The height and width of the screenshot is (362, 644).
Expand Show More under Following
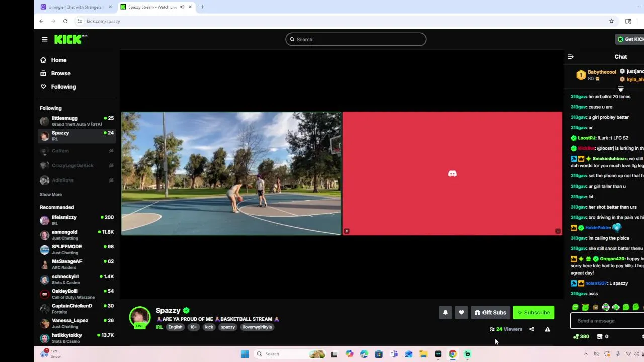[51, 194]
